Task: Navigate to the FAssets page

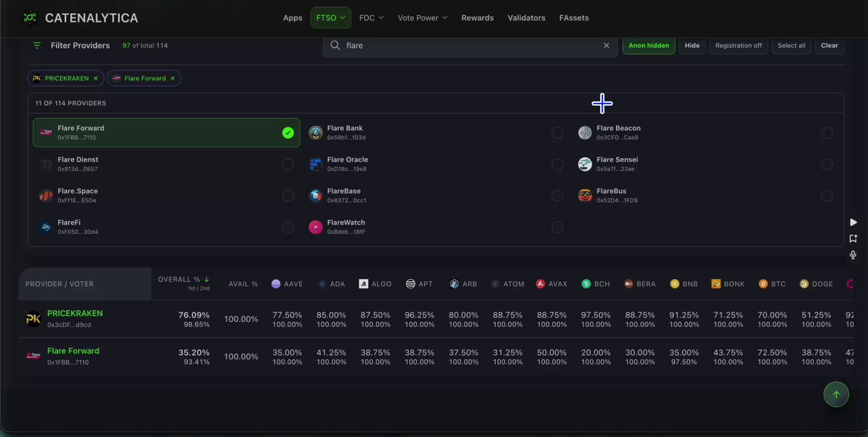Action: point(574,17)
